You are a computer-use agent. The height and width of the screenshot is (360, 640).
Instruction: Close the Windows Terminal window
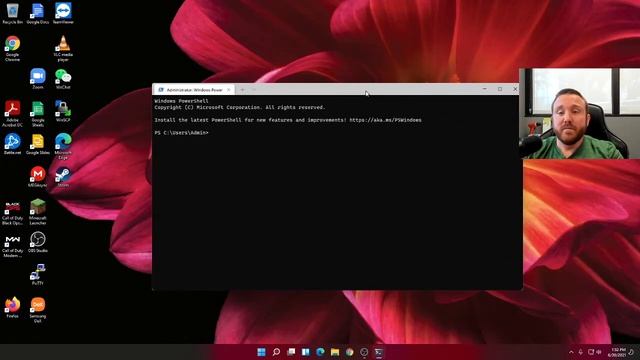click(x=515, y=89)
